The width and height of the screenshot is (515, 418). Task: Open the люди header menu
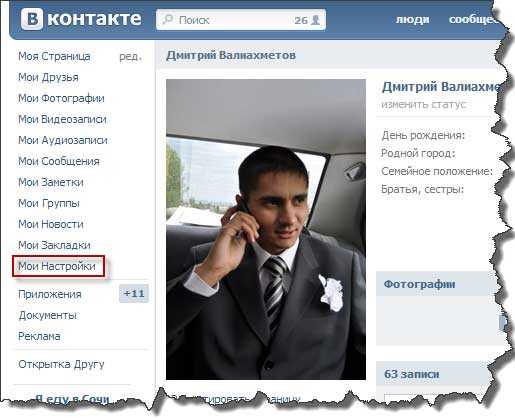point(412,20)
